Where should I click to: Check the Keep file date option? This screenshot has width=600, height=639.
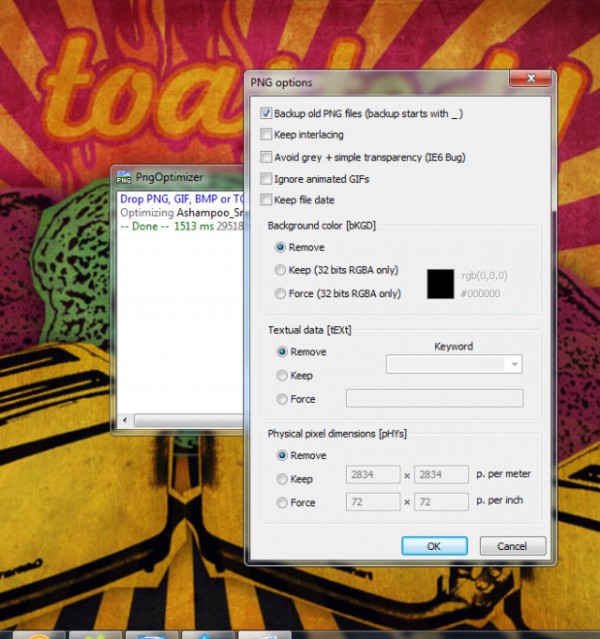pos(266,200)
